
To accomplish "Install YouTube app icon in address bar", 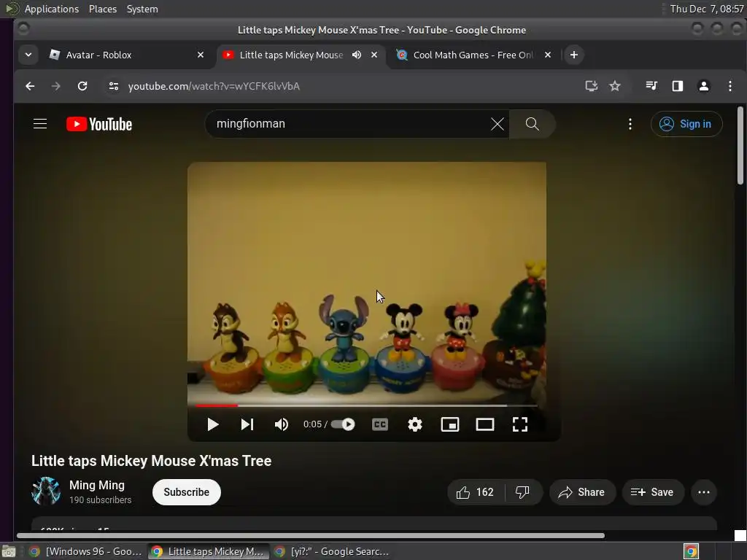I will tap(591, 86).
